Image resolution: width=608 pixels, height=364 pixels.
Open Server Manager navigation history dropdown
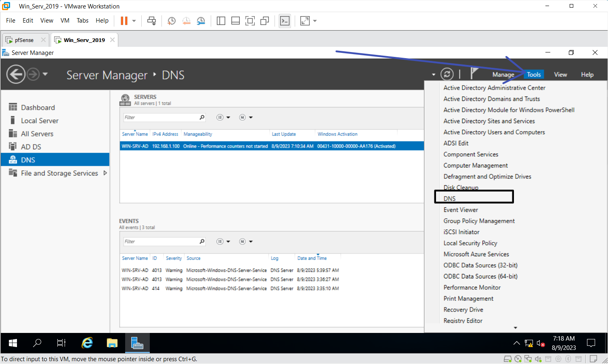[x=45, y=74]
